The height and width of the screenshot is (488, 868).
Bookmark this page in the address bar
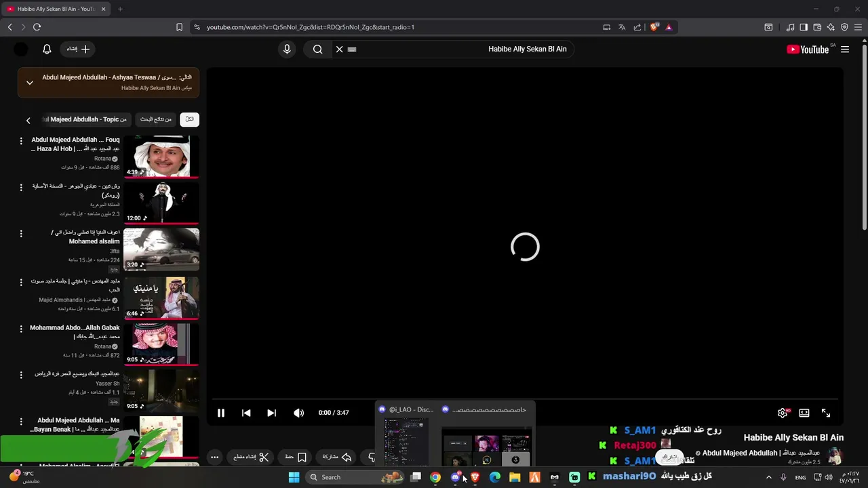[x=179, y=27]
